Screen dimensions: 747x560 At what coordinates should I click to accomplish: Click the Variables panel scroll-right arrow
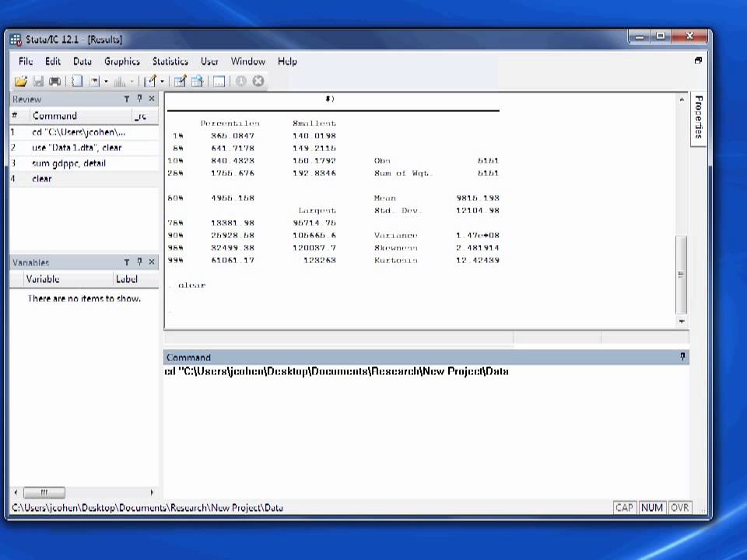click(152, 492)
